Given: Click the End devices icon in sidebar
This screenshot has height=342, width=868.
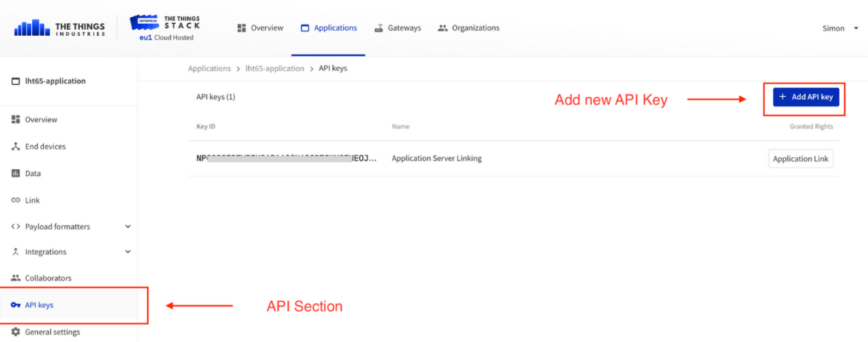Looking at the screenshot, I should click(16, 147).
